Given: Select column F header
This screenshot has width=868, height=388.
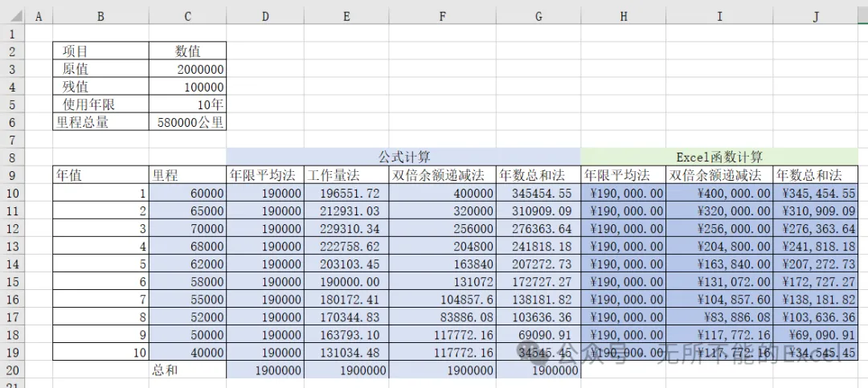Looking at the screenshot, I should click(442, 17).
